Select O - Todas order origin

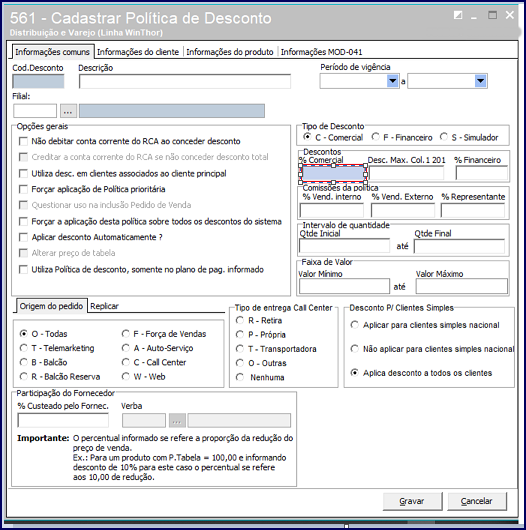click(24, 334)
